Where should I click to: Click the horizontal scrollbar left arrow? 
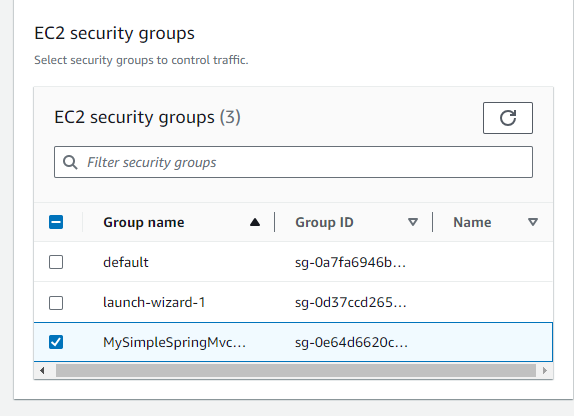coord(42,370)
